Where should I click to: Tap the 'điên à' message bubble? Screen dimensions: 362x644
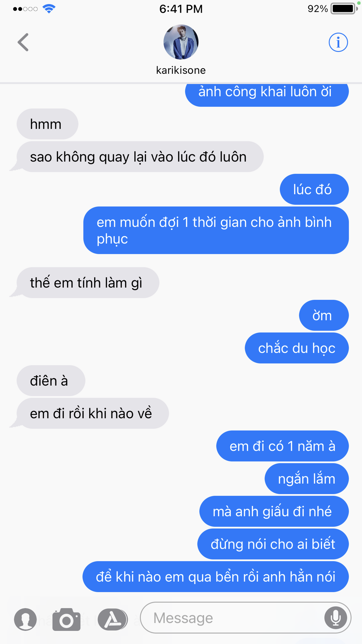(x=51, y=381)
